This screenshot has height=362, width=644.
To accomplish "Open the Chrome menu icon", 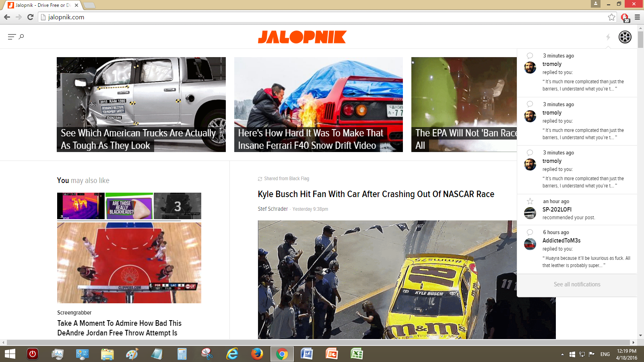I will pyautogui.click(x=637, y=17).
